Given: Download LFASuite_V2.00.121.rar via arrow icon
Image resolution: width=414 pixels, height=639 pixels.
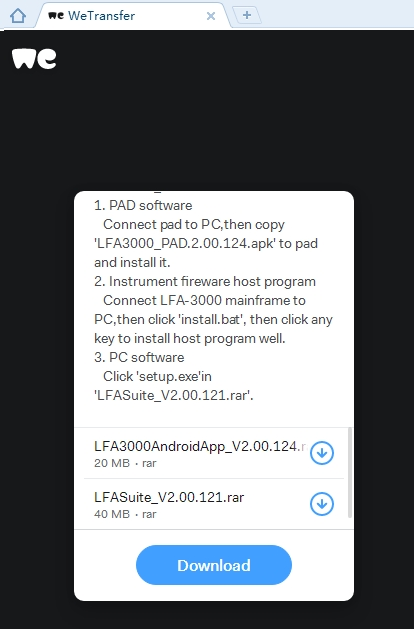Looking at the screenshot, I should coord(322,504).
